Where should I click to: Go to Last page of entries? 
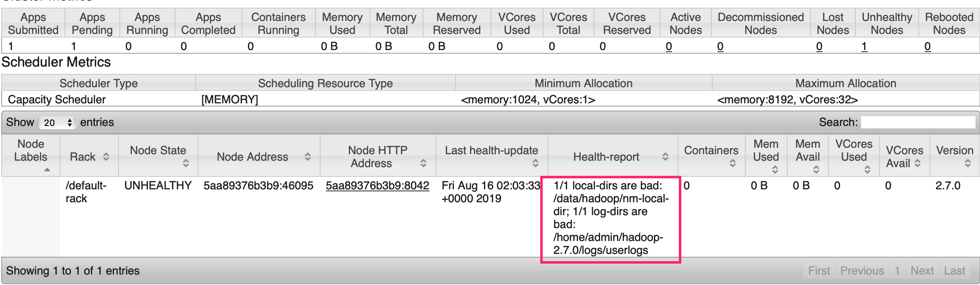[955, 270]
